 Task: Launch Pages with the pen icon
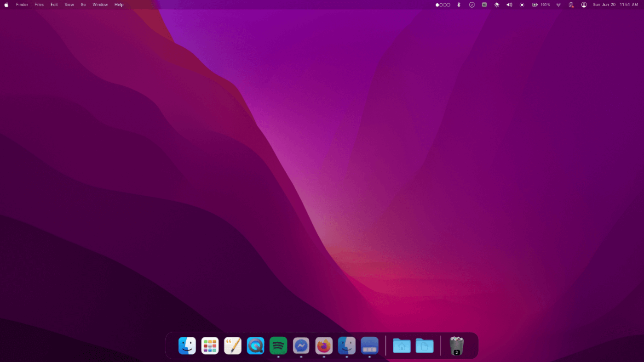point(233,345)
